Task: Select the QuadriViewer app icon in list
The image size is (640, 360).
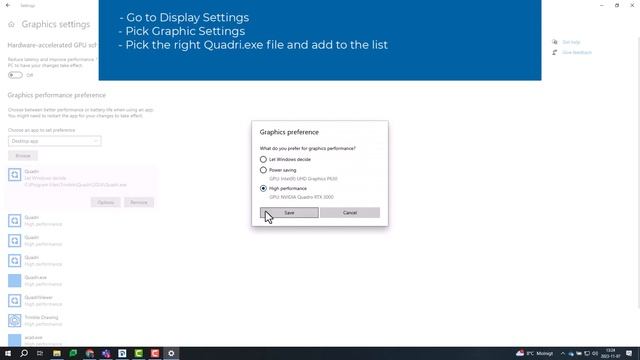Action: (x=15, y=300)
